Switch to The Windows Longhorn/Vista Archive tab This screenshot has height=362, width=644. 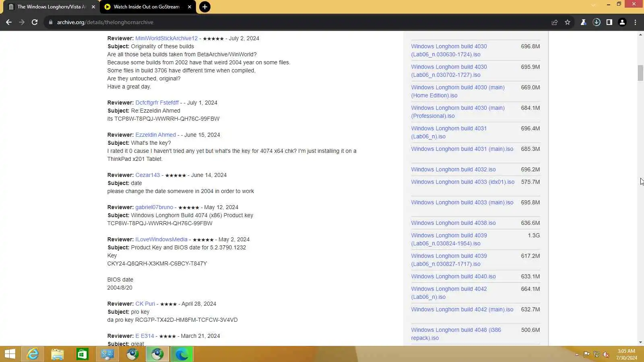[x=52, y=7]
